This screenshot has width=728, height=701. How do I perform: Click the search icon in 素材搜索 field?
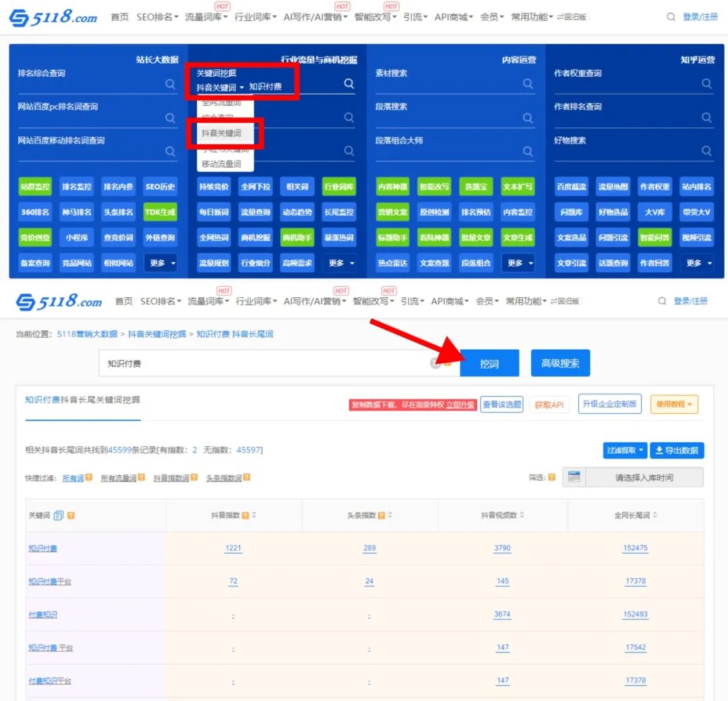(x=528, y=84)
